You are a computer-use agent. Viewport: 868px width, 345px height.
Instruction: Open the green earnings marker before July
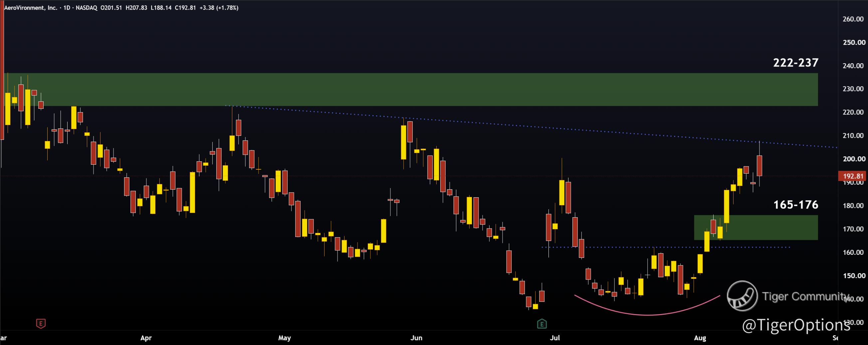pyautogui.click(x=542, y=324)
